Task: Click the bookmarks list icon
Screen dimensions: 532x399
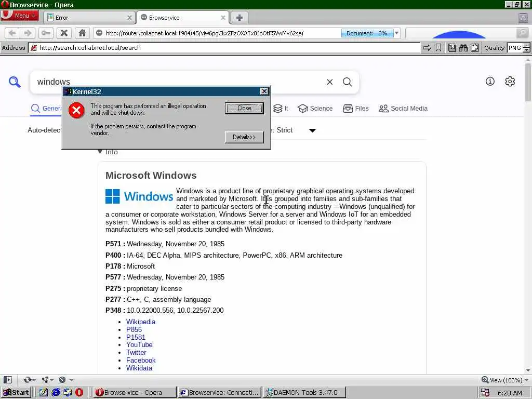Action: point(452,48)
